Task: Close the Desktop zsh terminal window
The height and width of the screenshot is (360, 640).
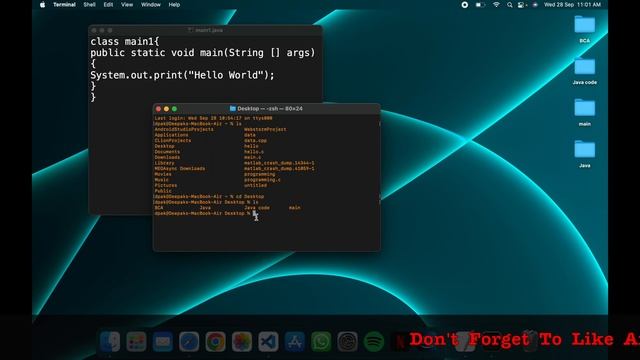Action: click(158, 109)
